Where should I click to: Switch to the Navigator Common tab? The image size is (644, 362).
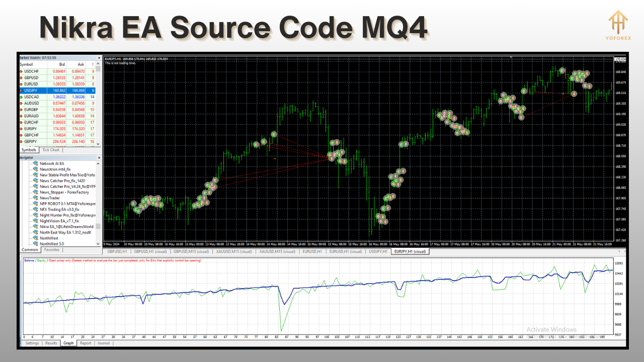[x=30, y=249]
